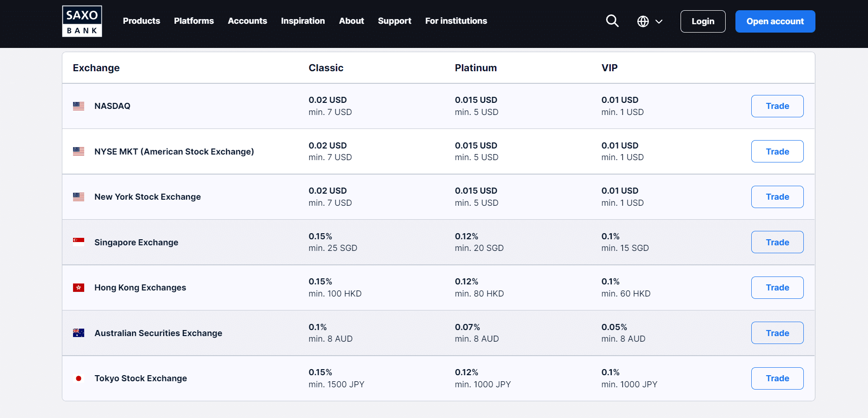
Task: Click Trade for NASDAQ
Action: (x=777, y=106)
